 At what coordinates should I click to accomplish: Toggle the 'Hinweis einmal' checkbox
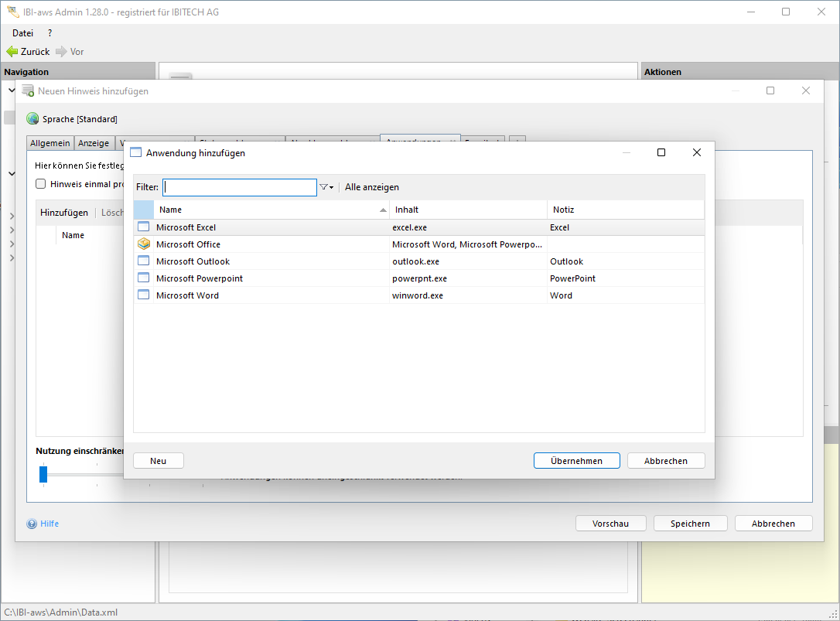(41, 184)
